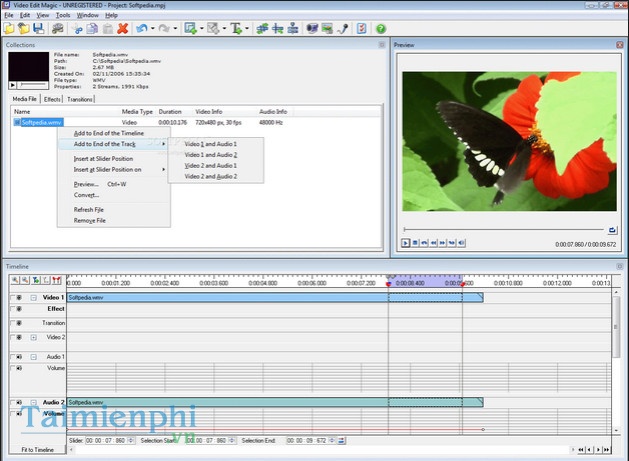
Task: Open the Redo history dropdown arrow
Action: point(175,28)
